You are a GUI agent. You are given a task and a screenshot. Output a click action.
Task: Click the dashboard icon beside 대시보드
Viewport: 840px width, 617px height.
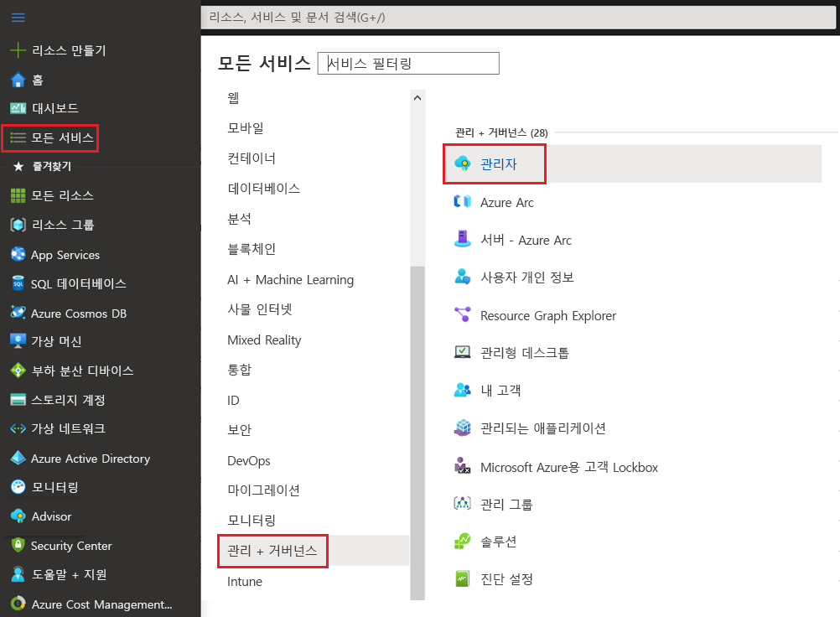[x=18, y=108]
